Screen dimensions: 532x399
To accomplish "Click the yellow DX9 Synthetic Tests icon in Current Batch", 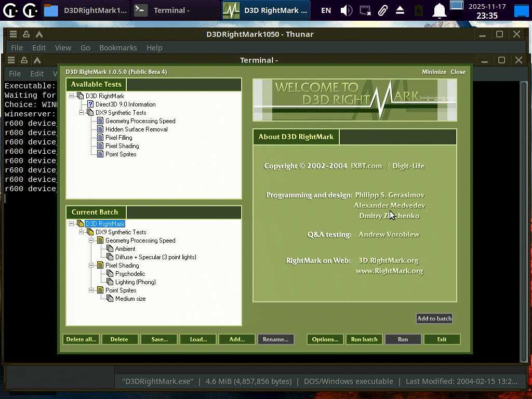I will pyautogui.click(x=90, y=232).
